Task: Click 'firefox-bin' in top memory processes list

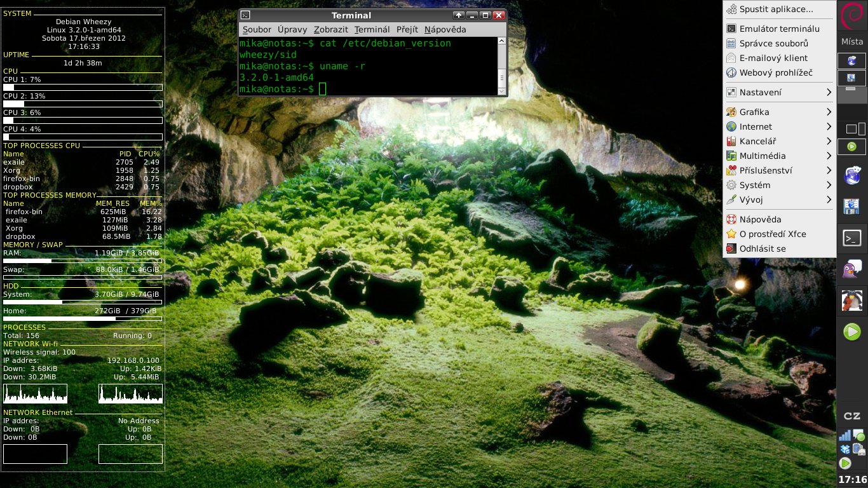Action: (24, 212)
